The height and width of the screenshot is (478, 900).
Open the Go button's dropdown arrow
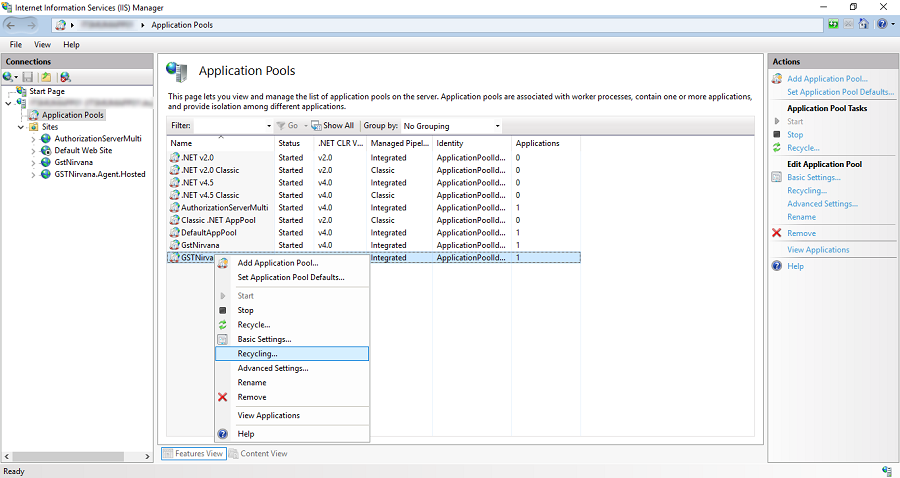(306, 126)
